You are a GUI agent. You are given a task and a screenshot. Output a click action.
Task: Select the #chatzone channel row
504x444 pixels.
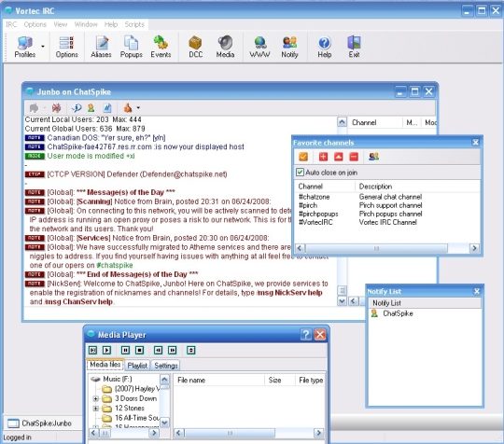387,197
